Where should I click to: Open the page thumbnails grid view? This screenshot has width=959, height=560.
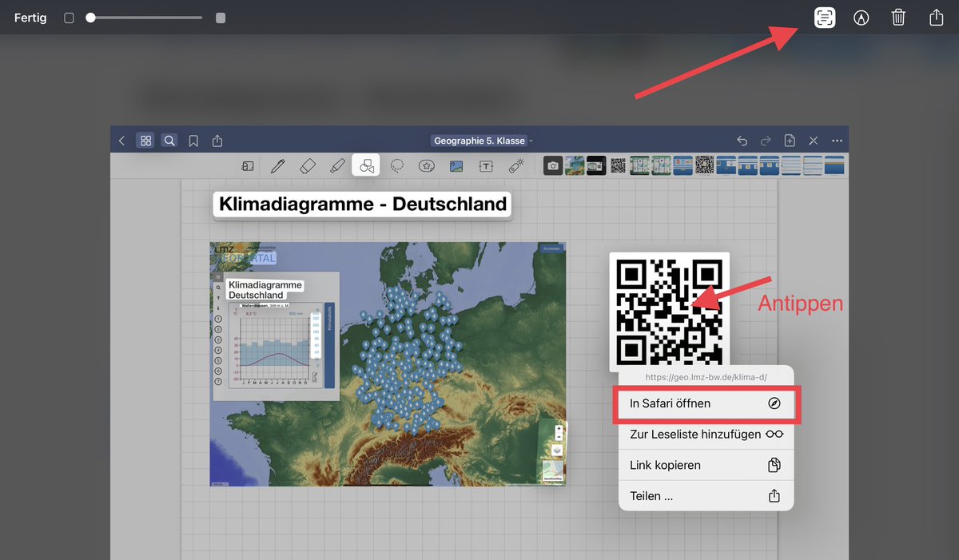pos(145,141)
